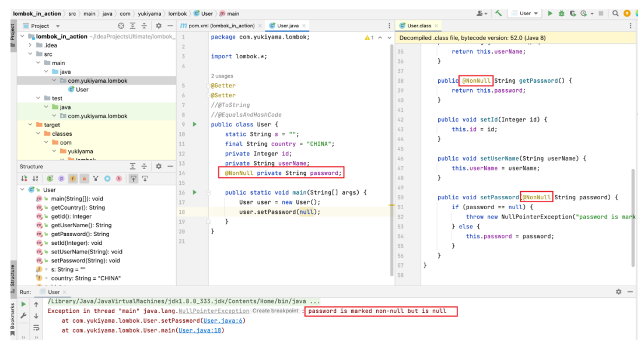Click the run gutter arrow beside main method
The width and height of the screenshot is (644, 352).
point(195,192)
